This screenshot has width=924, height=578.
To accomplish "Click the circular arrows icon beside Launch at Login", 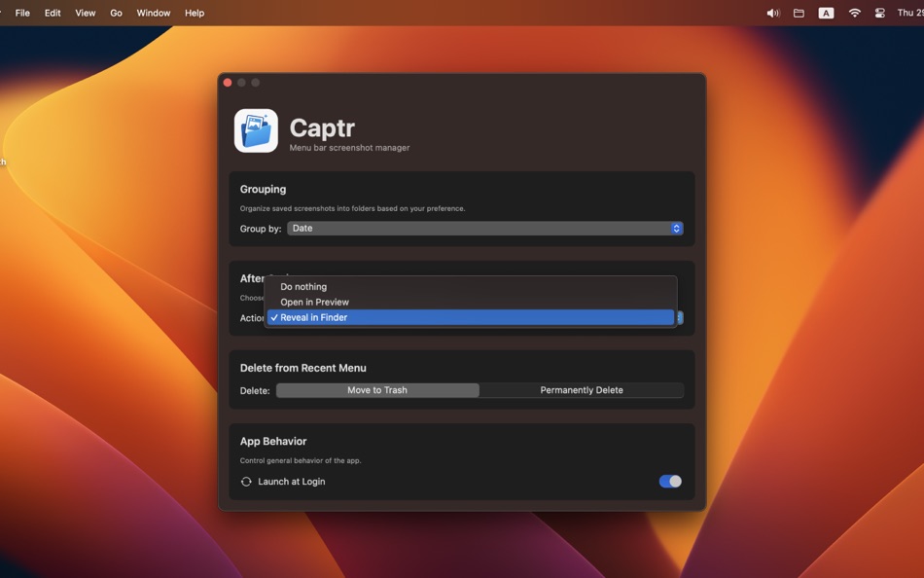I will [246, 481].
